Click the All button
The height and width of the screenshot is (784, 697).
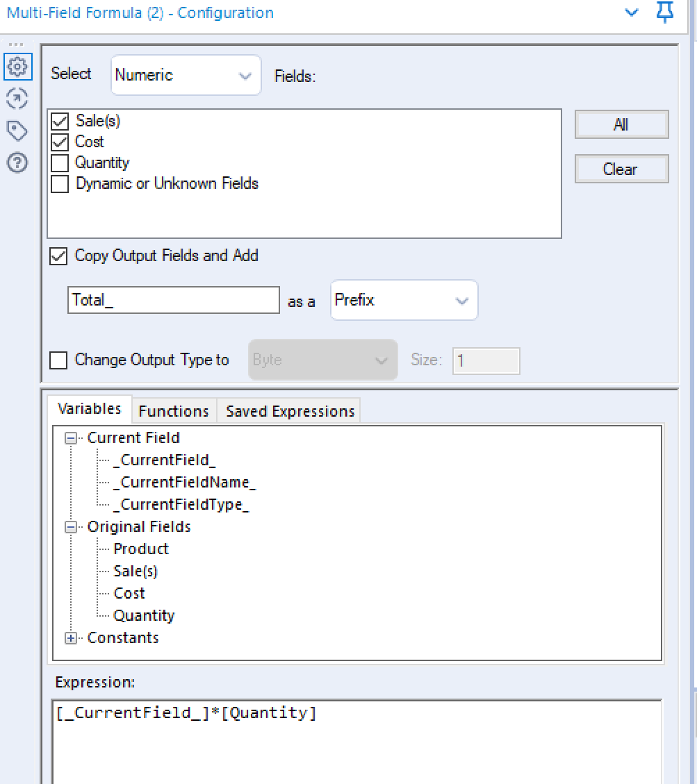(621, 125)
